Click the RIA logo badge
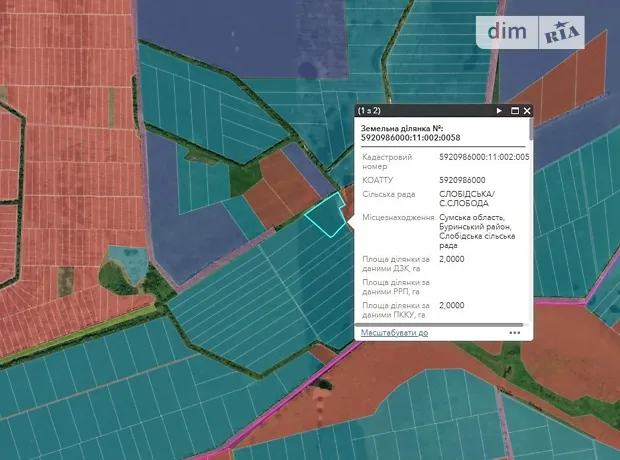 [x=565, y=34]
